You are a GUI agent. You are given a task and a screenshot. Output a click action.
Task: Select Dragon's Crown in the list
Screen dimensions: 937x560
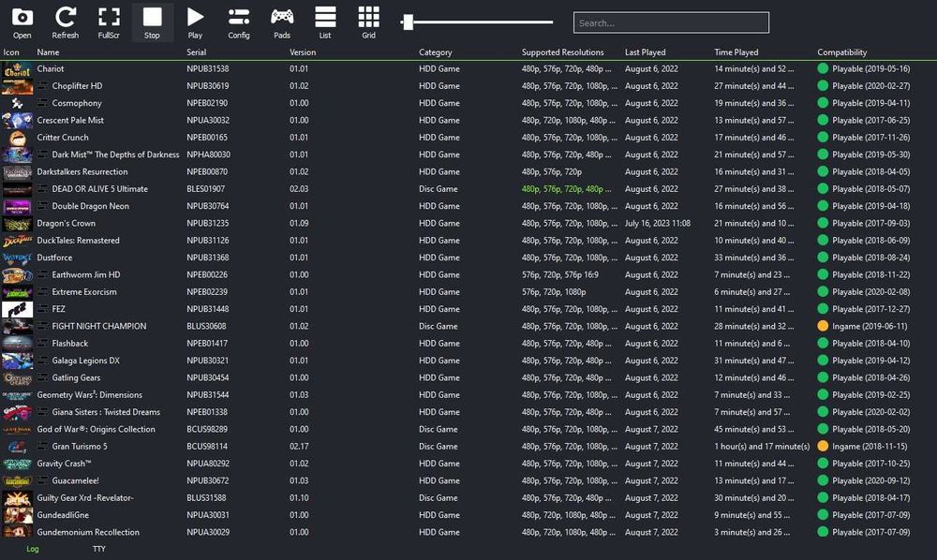[x=67, y=223]
